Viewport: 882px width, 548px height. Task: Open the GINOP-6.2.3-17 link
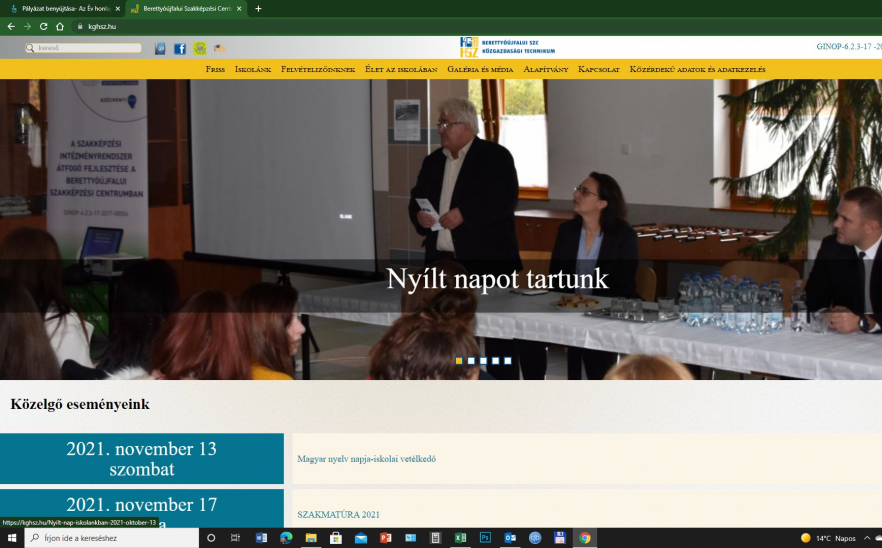pyautogui.click(x=849, y=47)
